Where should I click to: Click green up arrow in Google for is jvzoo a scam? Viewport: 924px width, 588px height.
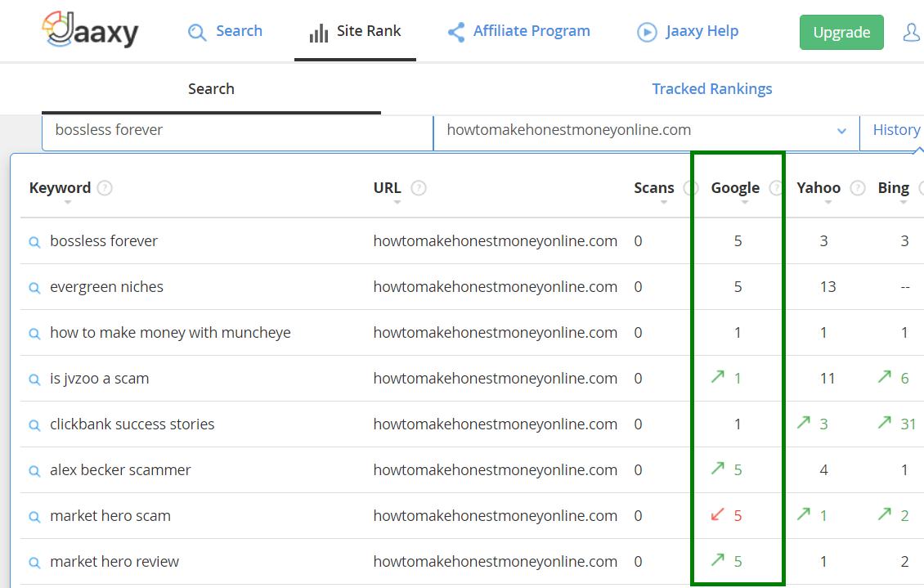click(x=717, y=376)
